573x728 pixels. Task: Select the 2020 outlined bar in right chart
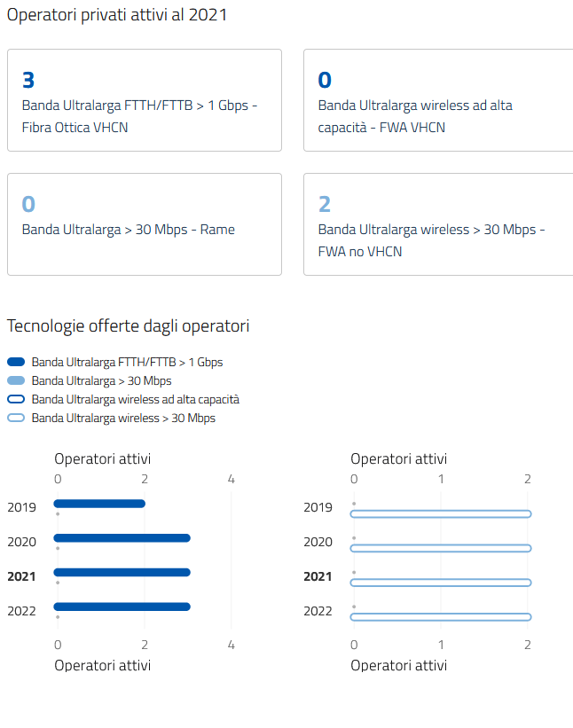pyautogui.click(x=442, y=548)
